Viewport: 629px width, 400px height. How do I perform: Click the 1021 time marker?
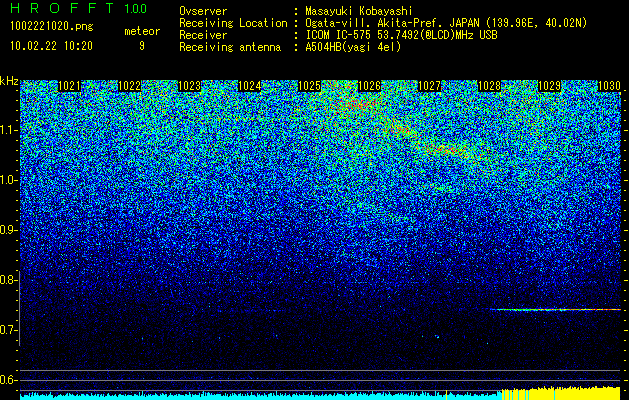tap(69, 86)
